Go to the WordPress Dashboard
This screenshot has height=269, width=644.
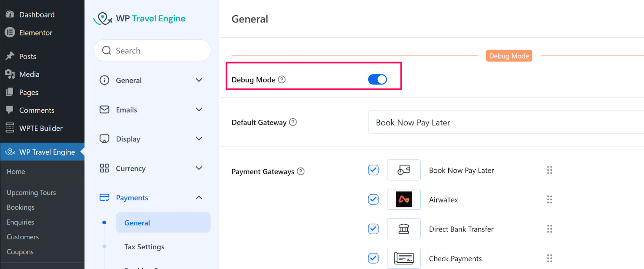click(37, 15)
